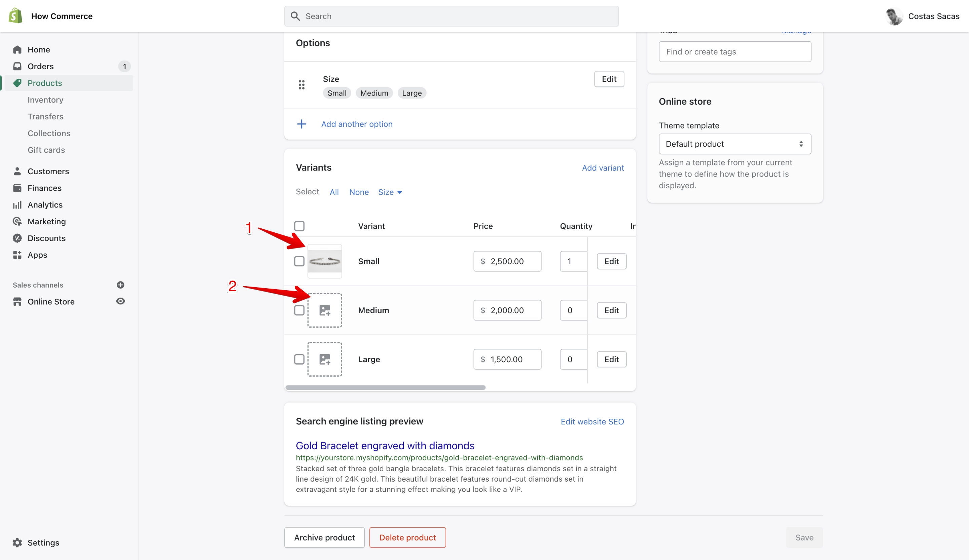Click the search magnifier icon
The image size is (969, 560).
(295, 16)
